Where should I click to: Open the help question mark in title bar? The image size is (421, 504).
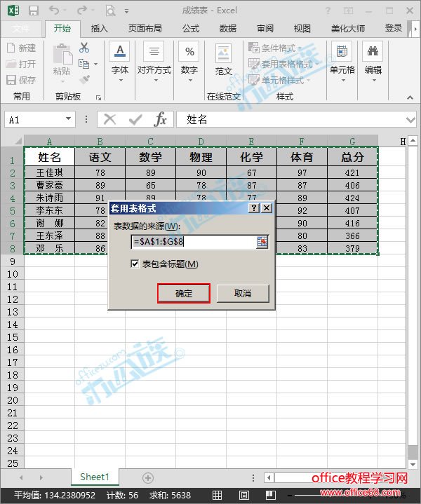point(328,11)
